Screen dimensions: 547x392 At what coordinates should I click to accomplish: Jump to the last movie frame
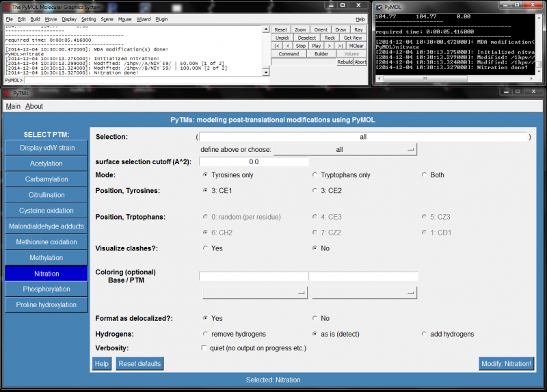coord(341,46)
